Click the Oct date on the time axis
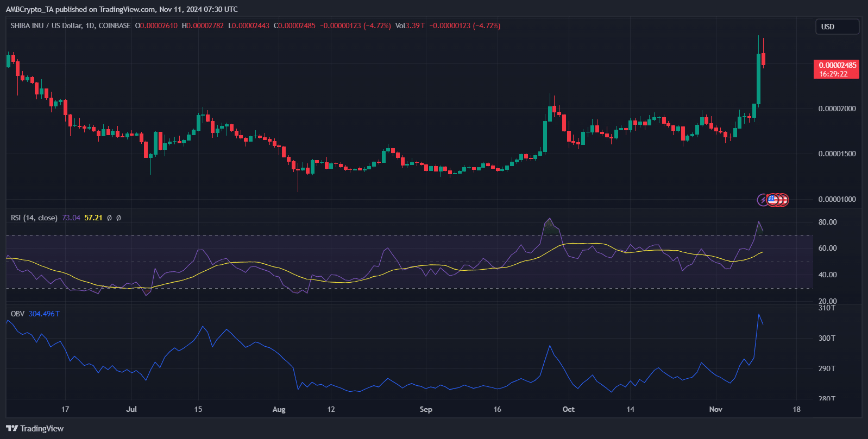 569,409
